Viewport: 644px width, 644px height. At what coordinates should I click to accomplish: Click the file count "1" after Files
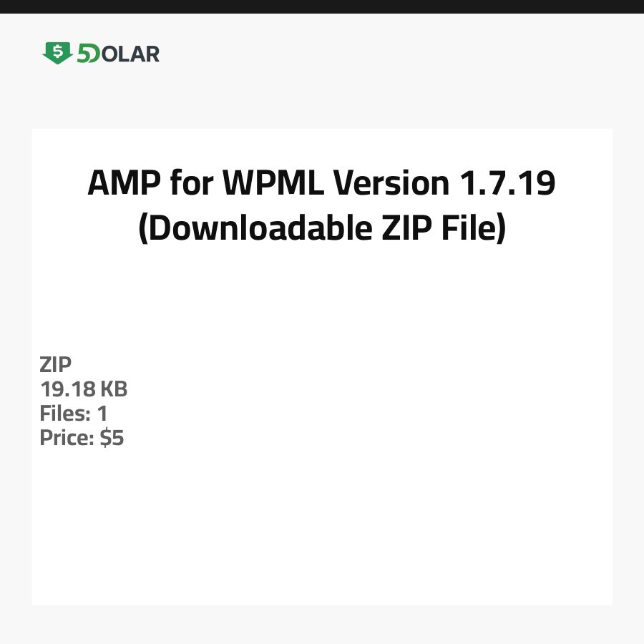[x=102, y=414]
